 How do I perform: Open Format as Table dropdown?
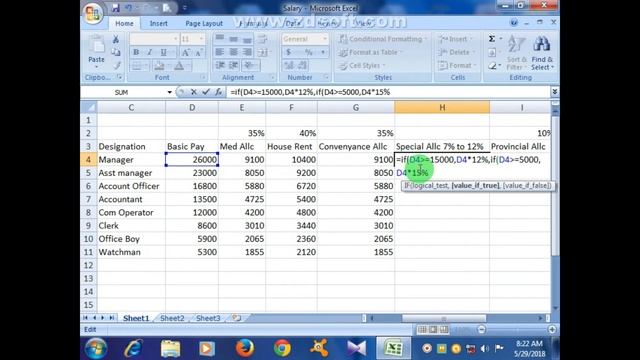click(x=371, y=52)
